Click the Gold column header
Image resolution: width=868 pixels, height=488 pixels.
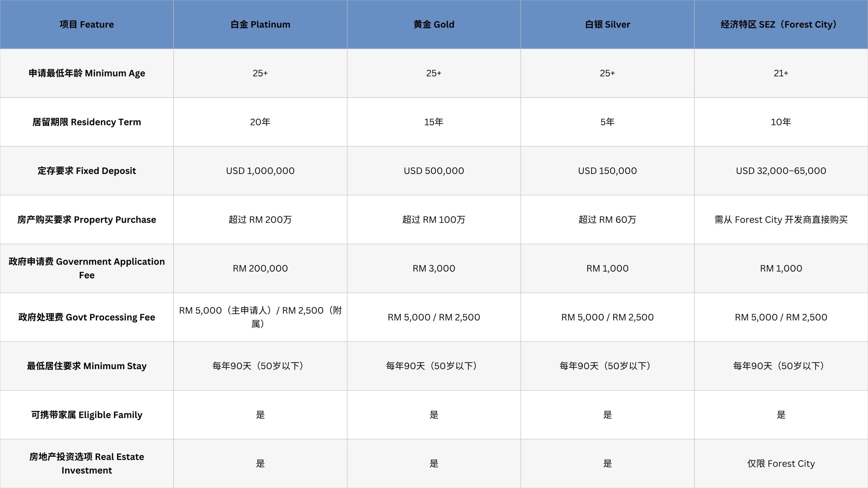coord(434,24)
